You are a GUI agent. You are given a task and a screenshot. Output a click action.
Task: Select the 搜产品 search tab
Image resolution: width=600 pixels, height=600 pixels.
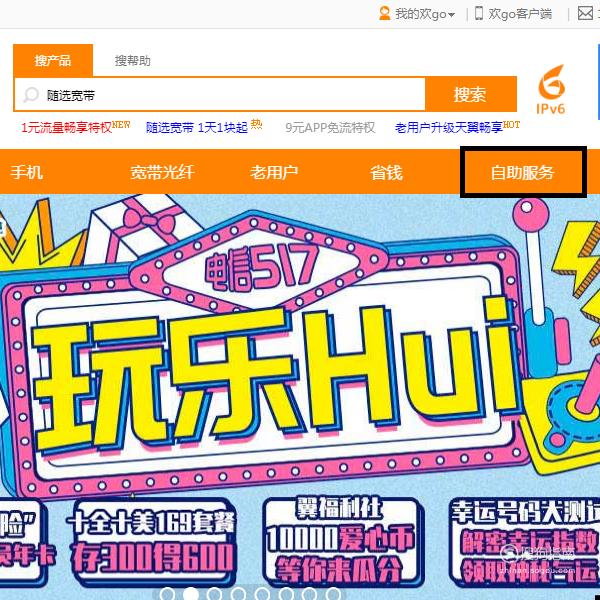pyautogui.click(x=53, y=60)
